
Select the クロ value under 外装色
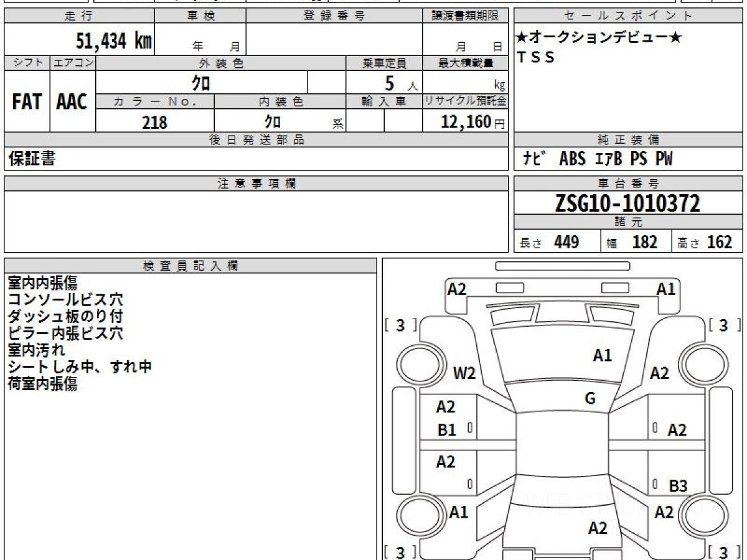pos(201,82)
